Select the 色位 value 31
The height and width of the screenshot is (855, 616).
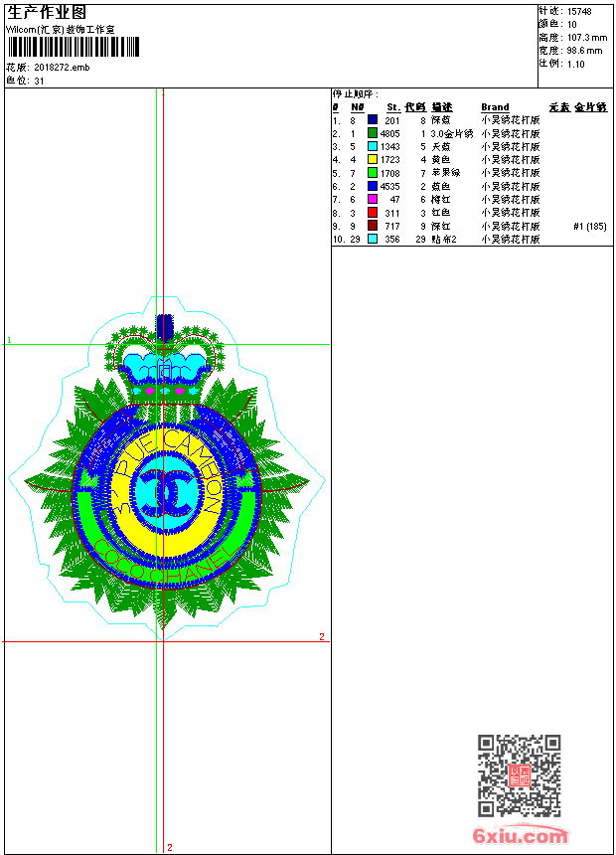point(39,81)
